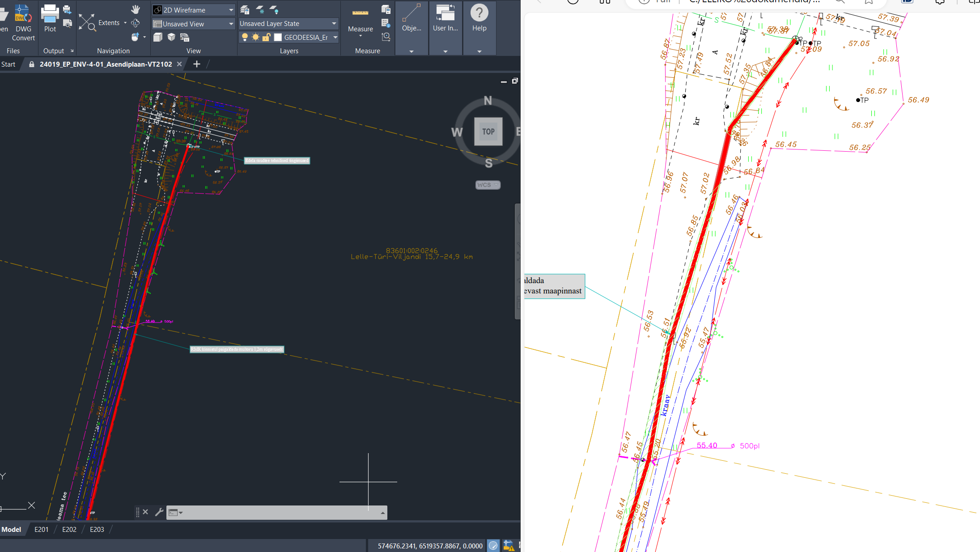Screen dimensions: 980x552
Task: Open Plot Preview icon
Action: tap(68, 23)
